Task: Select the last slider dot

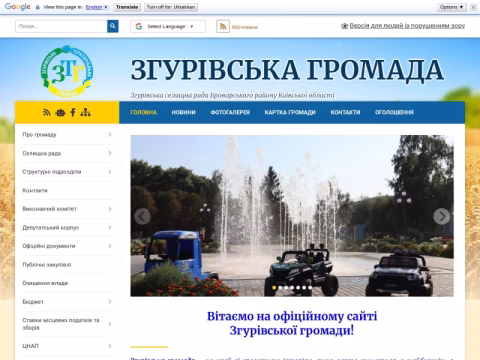Action: pyautogui.click(x=310, y=288)
